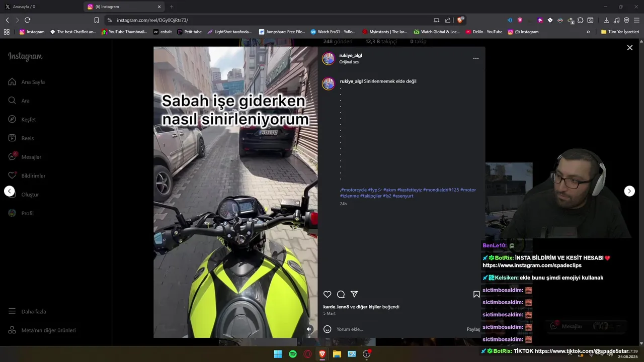Open Meta'nın diğer ürünleri
Screen dimensions: 644x362
pyautogui.click(x=42, y=330)
